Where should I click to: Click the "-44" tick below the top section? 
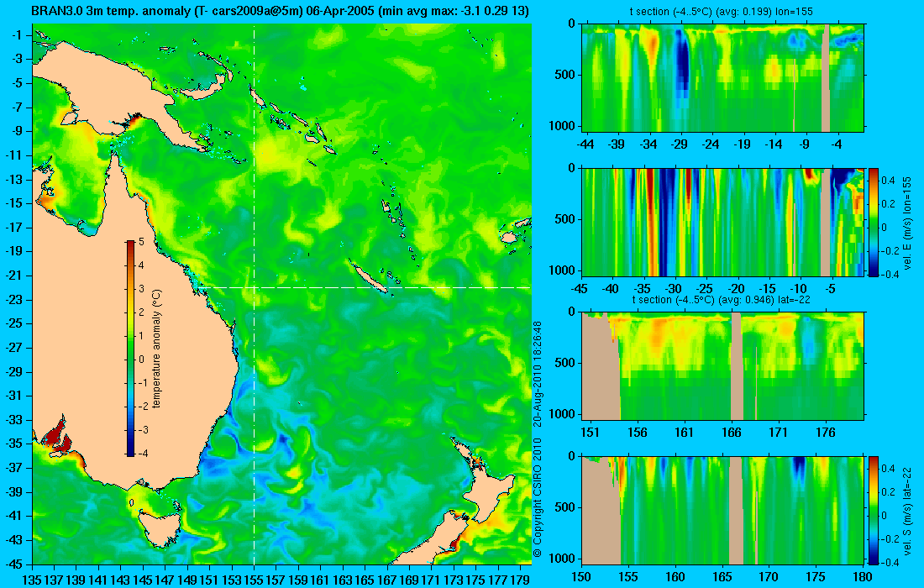point(585,144)
